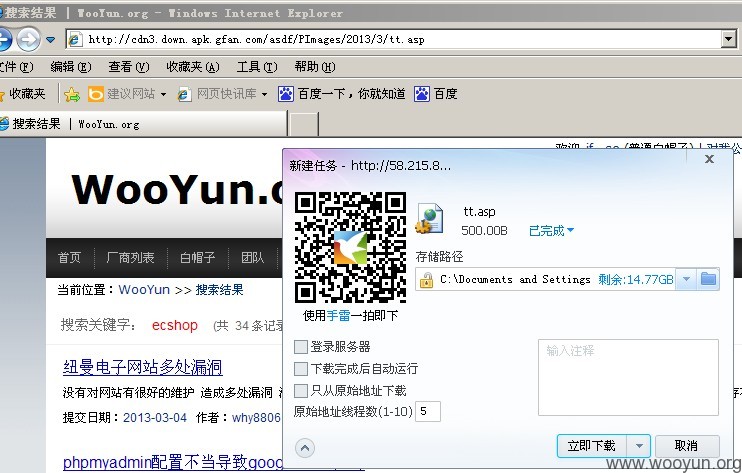Screen dimensions: 742x473
Task: Open the 帮助(H) menu
Action: pos(315,67)
